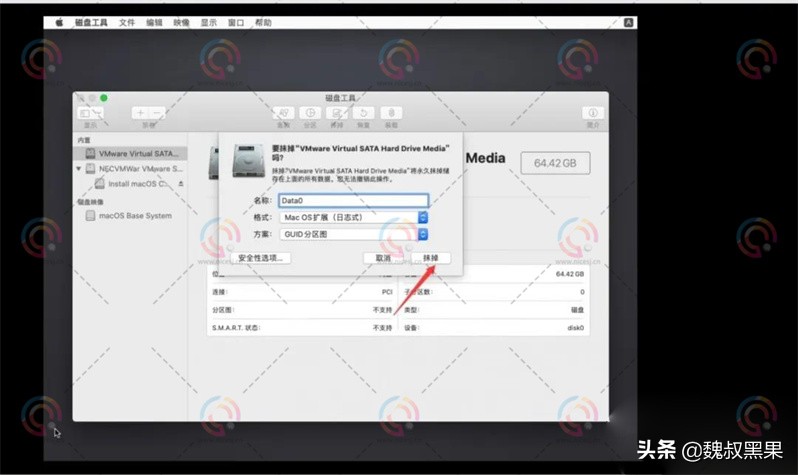Click the 64.42 GB value in info table
This screenshot has height=475, width=798.
click(x=569, y=274)
